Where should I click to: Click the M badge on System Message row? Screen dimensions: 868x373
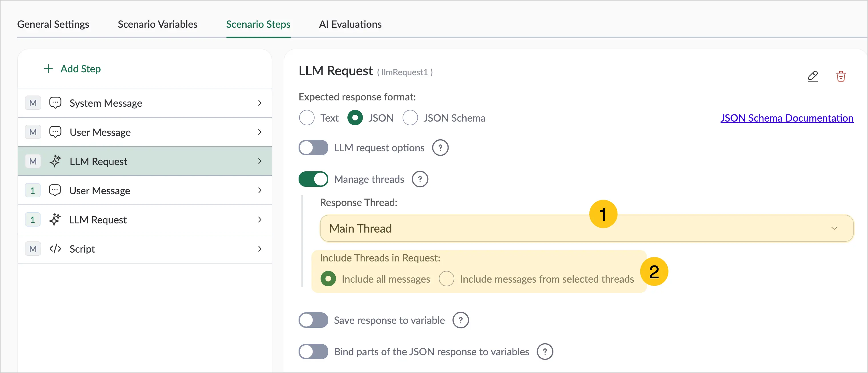(x=33, y=103)
